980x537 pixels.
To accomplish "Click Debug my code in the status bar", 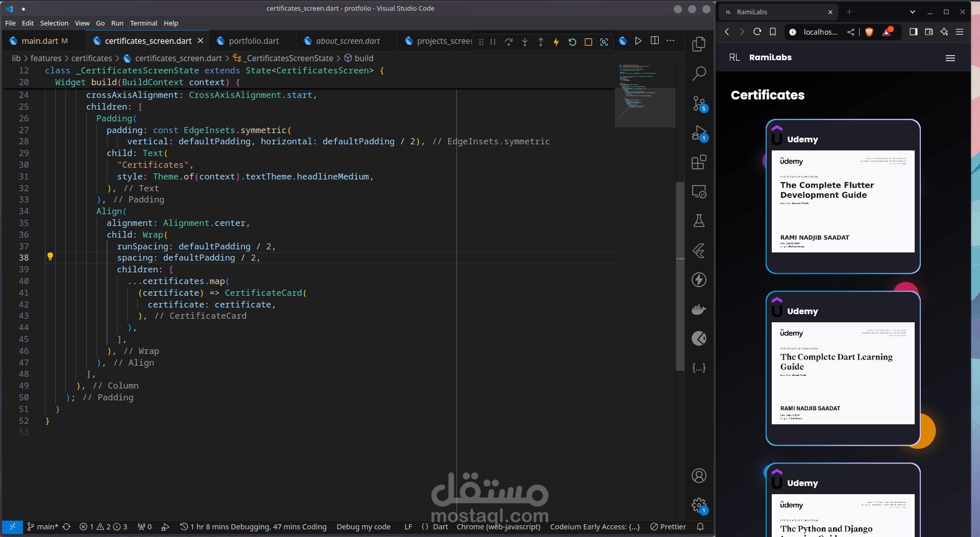I will coord(363,527).
